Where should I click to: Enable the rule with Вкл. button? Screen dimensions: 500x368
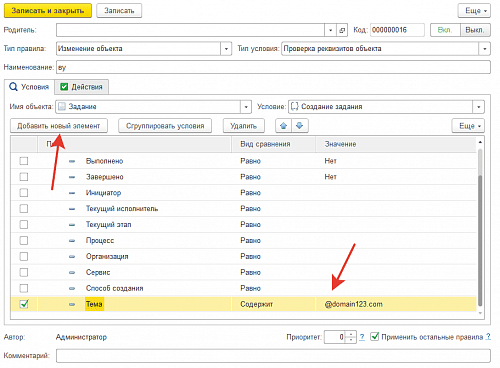445,30
